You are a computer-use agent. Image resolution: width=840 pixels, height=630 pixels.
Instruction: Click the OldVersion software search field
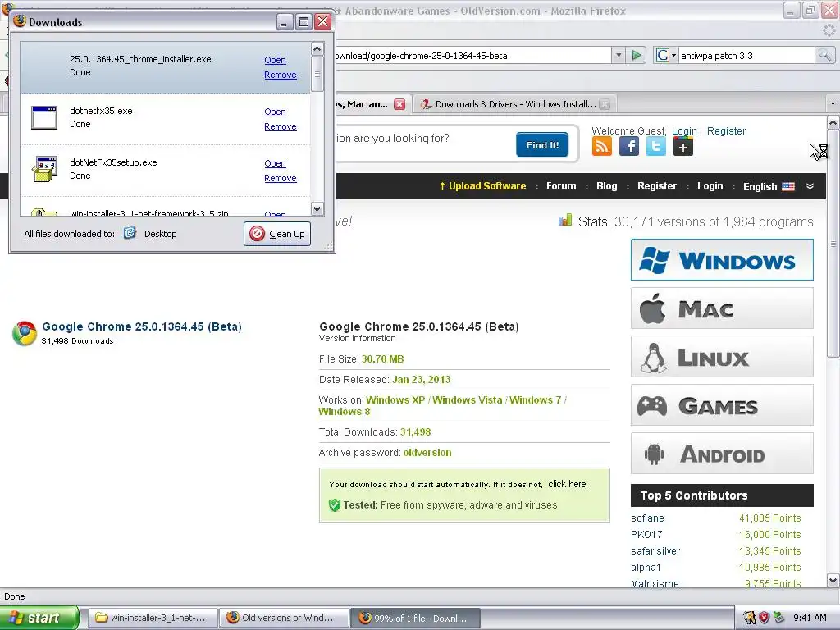coord(423,138)
